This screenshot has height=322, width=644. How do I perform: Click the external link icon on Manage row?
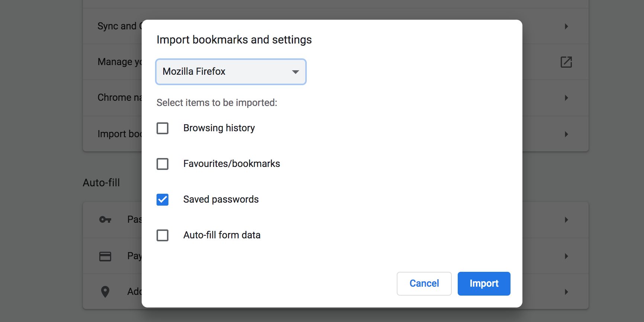coord(566,62)
